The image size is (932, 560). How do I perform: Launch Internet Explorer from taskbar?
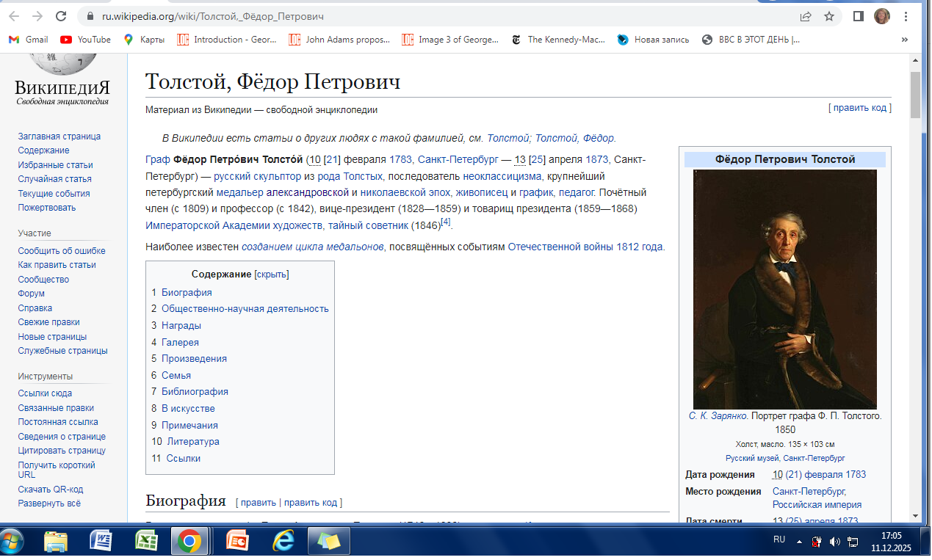pos(283,542)
